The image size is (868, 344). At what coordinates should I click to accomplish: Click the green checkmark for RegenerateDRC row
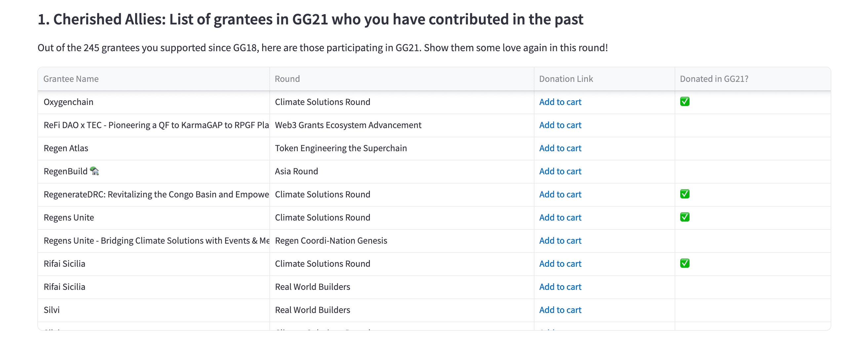684,194
